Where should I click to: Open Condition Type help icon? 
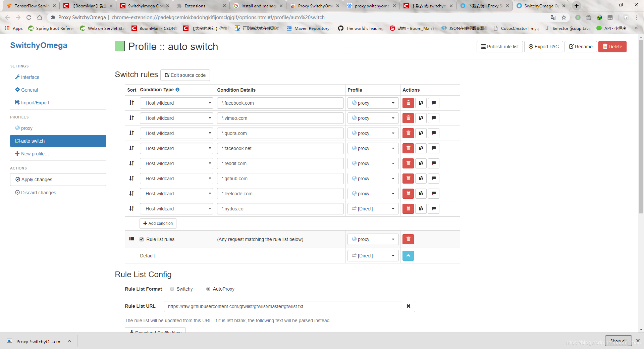[x=177, y=90]
